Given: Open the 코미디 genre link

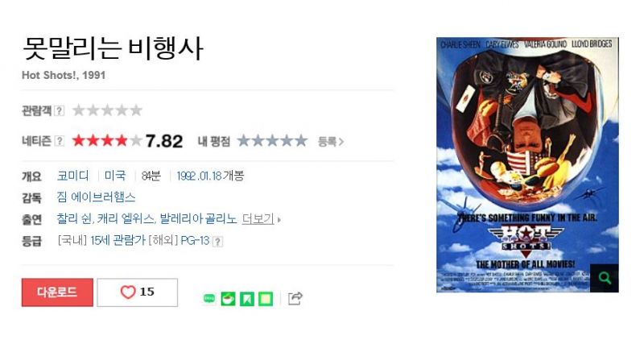Looking at the screenshot, I should [x=73, y=176].
